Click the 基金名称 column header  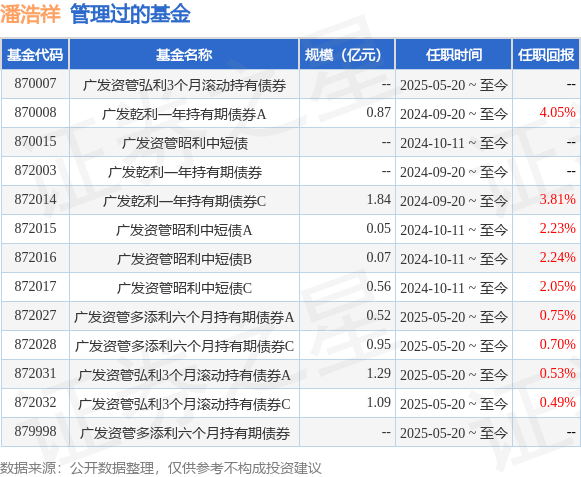click(184, 55)
